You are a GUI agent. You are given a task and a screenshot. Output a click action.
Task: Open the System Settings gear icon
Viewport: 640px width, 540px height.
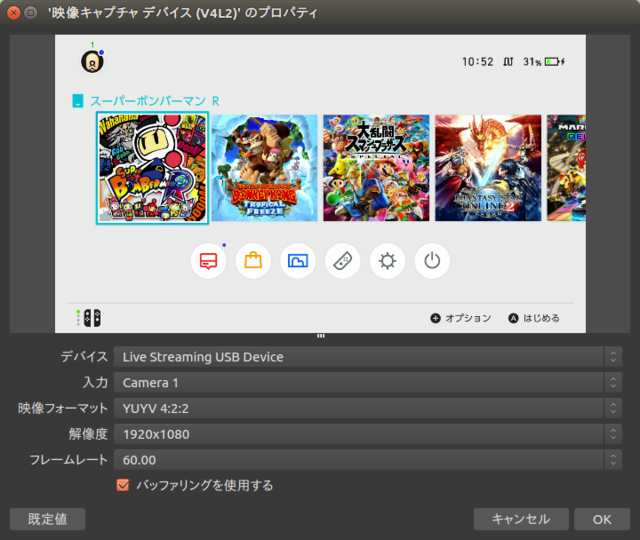[387, 261]
